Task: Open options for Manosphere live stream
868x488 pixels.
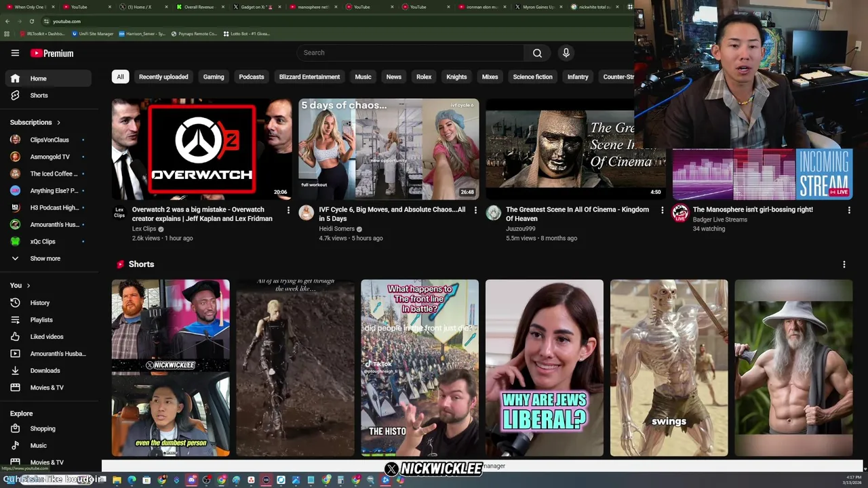Action: coord(849,210)
